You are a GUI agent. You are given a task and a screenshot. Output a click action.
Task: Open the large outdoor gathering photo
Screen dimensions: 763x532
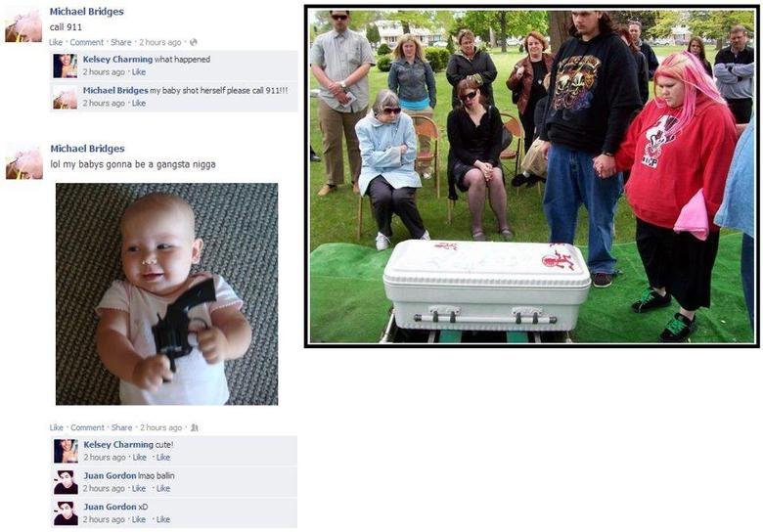coord(532,176)
